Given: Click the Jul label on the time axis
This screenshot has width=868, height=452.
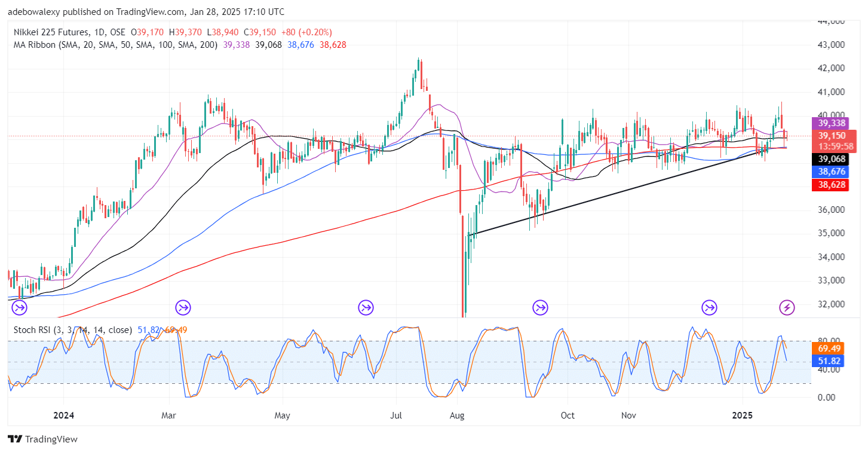Looking at the screenshot, I should point(397,414).
